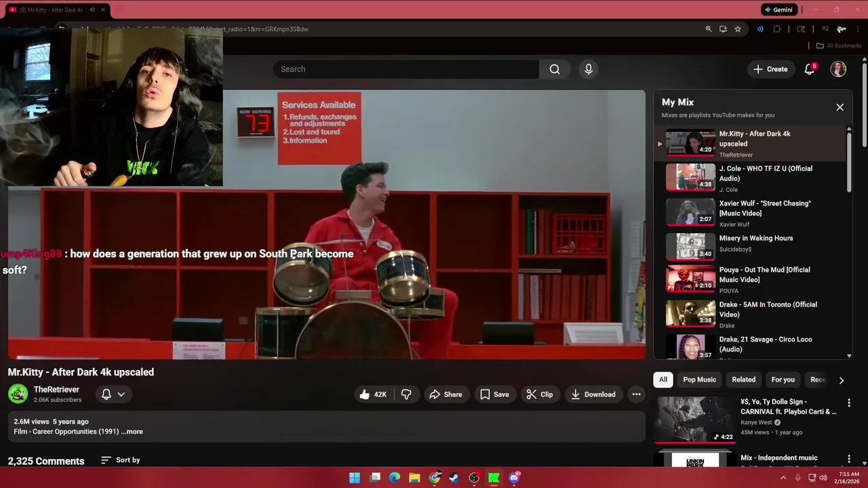Play J. Cole WHO TF IZ U from mix

point(751,178)
